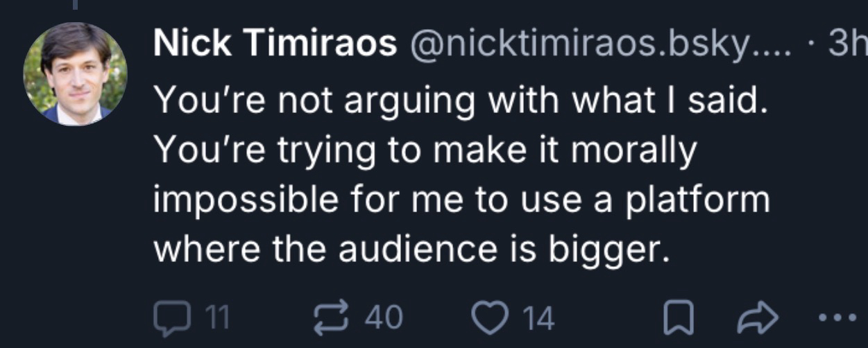Open the @nicktimiraos.bsky handle link
The image size is (868, 348).
coord(597,45)
